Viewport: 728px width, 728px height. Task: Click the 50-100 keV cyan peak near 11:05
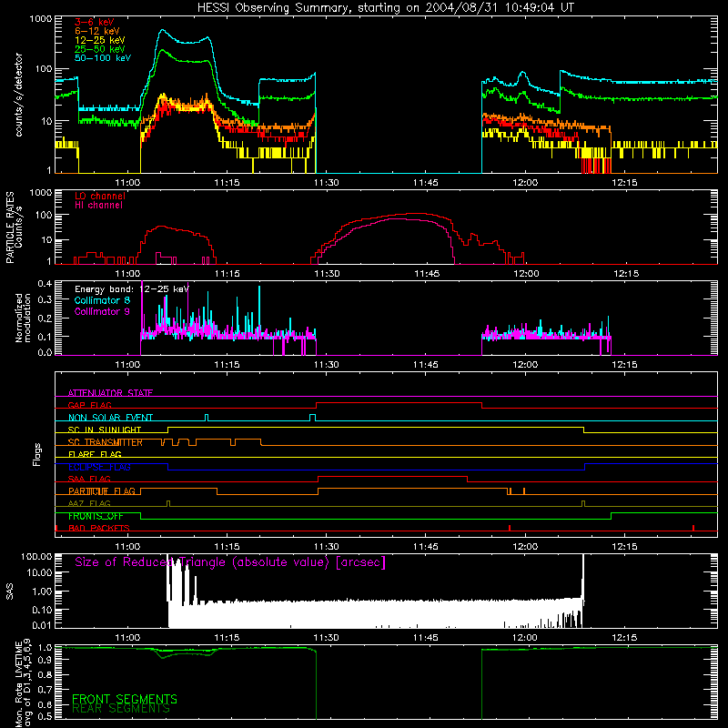163,30
